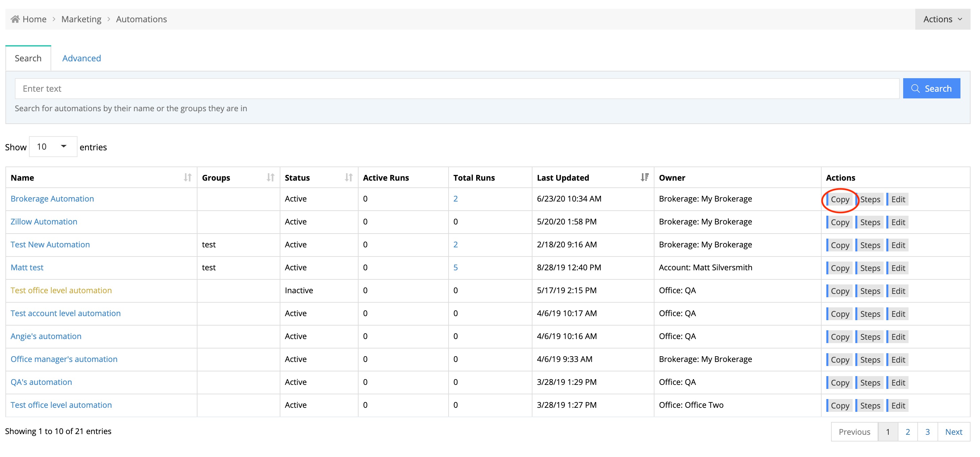The height and width of the screenshot is (457, 980).
Task: Edit the Matt test automation
Action: [897, 268]
